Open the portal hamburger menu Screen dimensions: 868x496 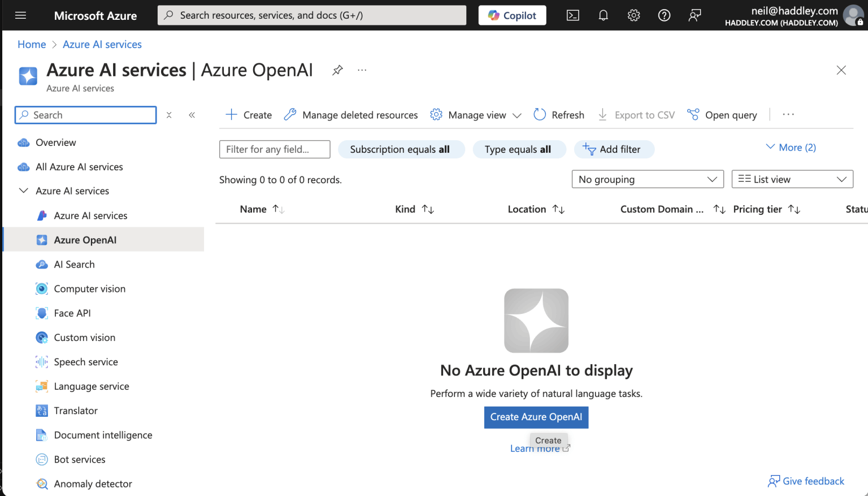pyautogui.click(x=21, y=15)
